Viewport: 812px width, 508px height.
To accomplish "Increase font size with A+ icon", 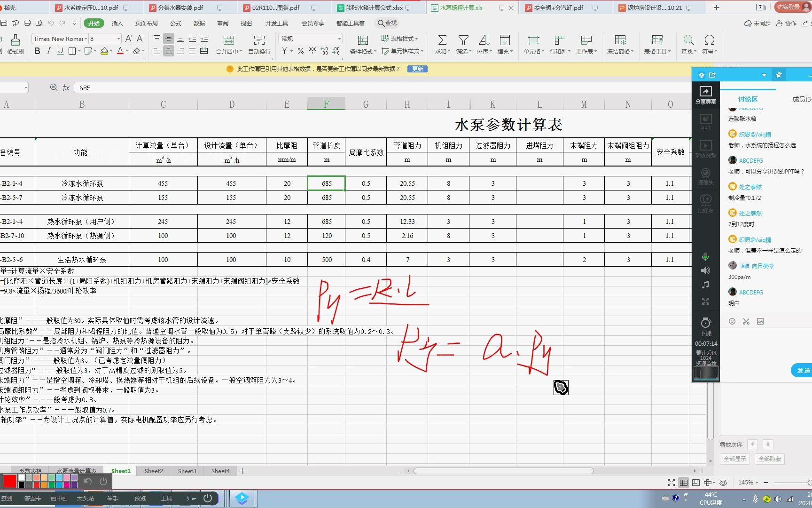I will [128, 39].
